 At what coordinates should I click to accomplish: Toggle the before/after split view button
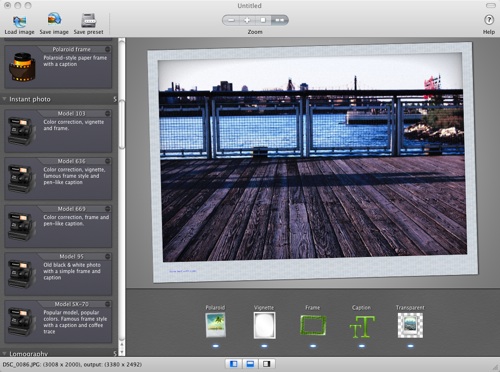(x=266, y=364)
